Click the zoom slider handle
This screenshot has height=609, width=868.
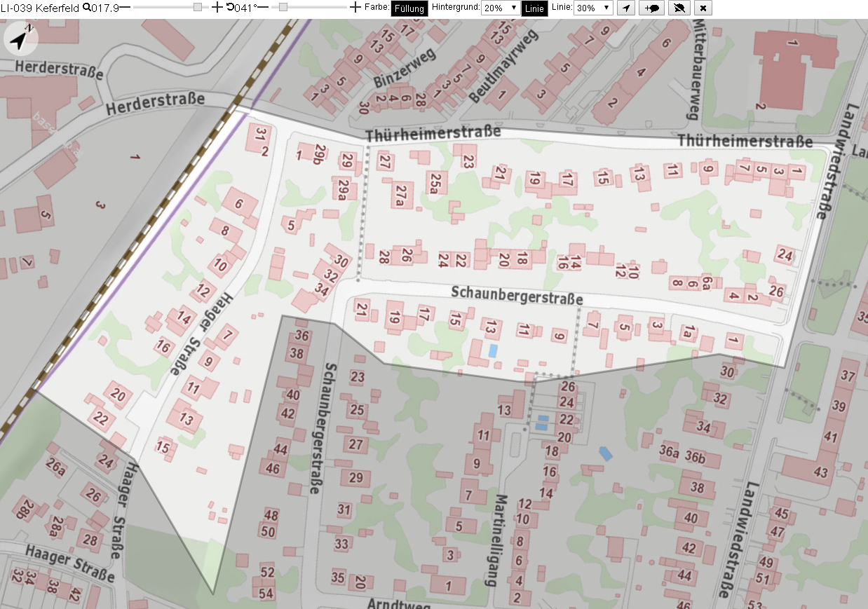pos(198,7)
